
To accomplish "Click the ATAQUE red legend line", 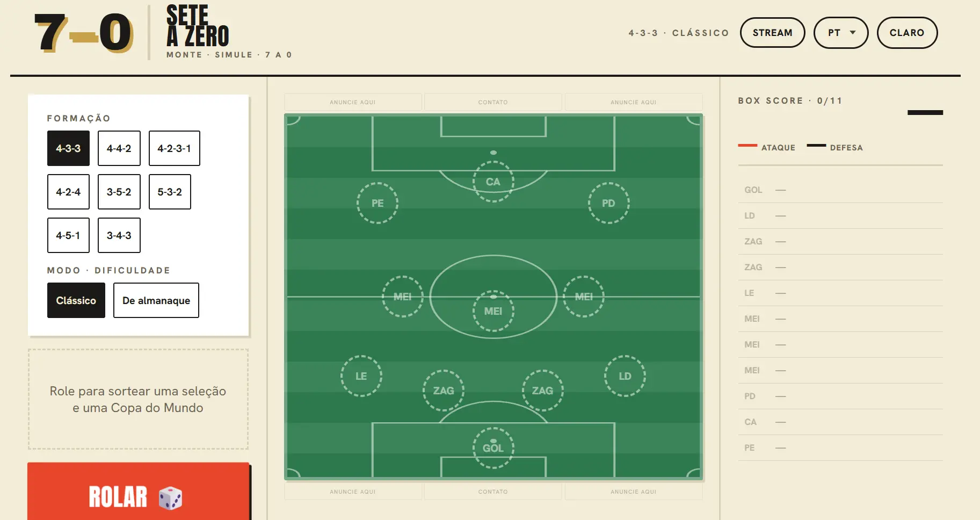I will [x=747, y=146].
